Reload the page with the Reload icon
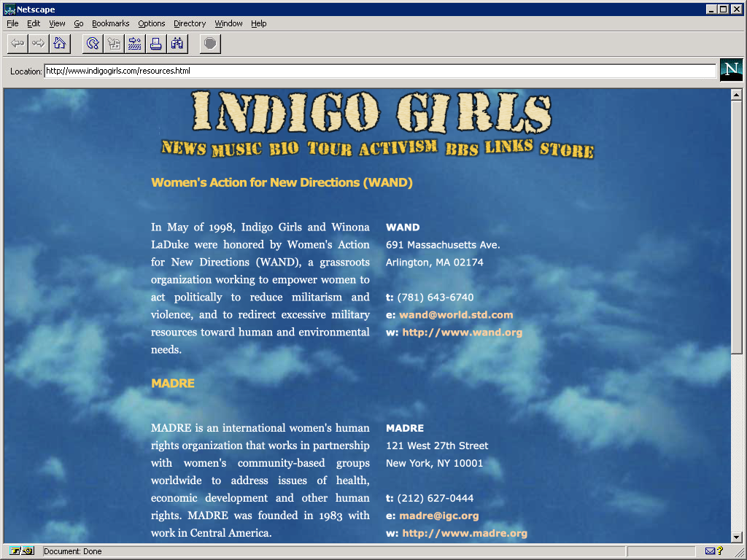This screenshot has height=560, width=747. (x=91, y=44)
